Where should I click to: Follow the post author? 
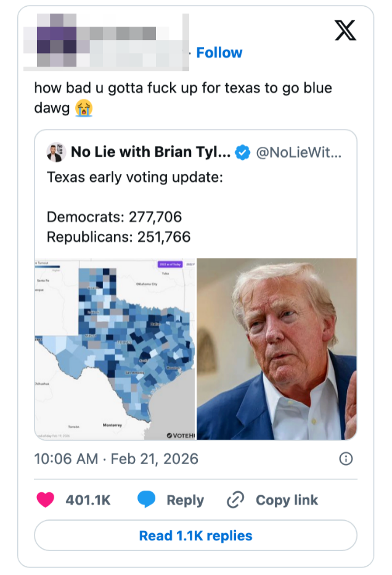(219, 53)
